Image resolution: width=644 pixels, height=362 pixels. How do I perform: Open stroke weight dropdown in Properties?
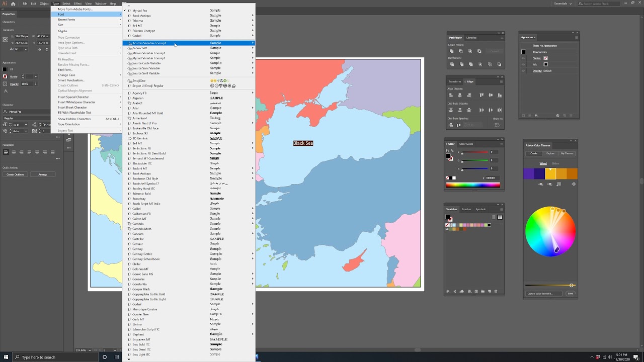[36, 76]
